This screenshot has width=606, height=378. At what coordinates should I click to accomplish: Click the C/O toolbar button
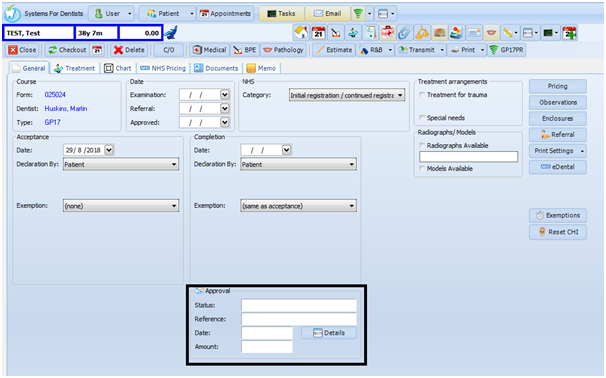point(169,50)
